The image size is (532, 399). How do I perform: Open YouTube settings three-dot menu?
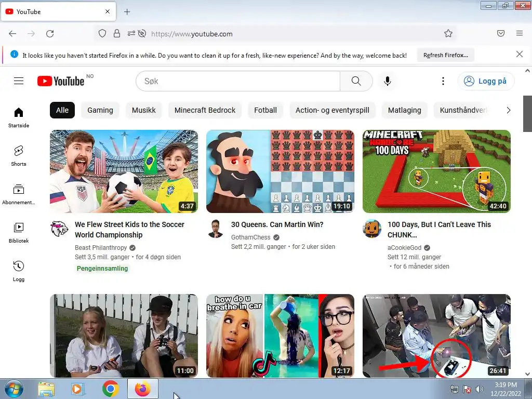pos(443,81)
